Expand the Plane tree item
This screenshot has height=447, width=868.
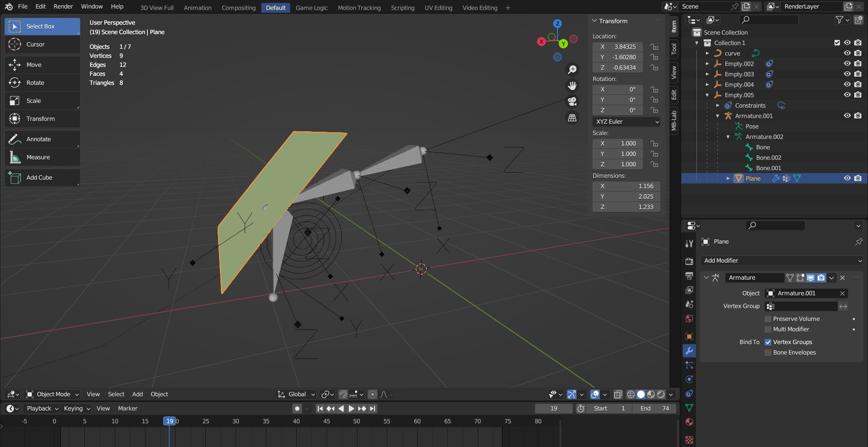click(728, 178)
